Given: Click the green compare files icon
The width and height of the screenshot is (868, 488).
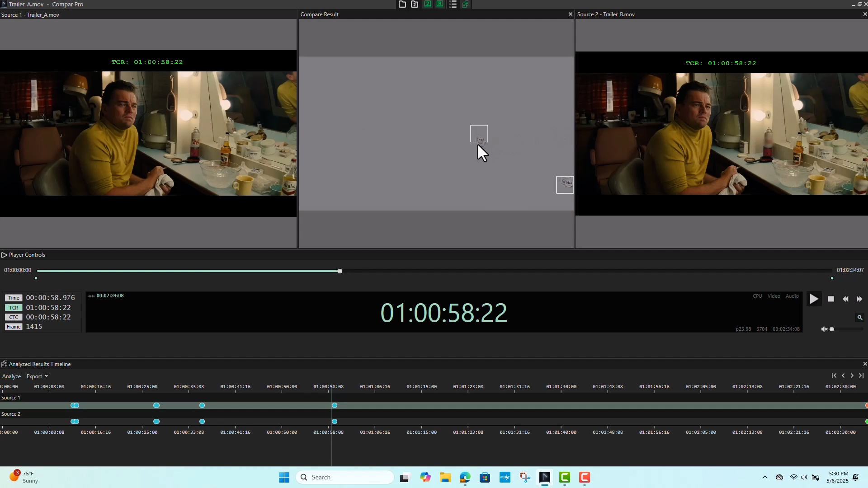Looking at the screenshot, I should pos(465,5).
